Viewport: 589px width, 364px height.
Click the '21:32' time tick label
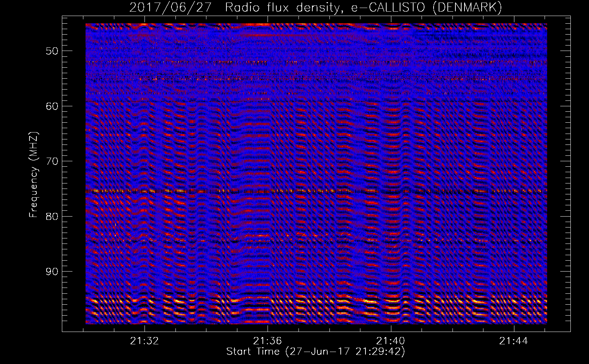click(x=145, y=341)
